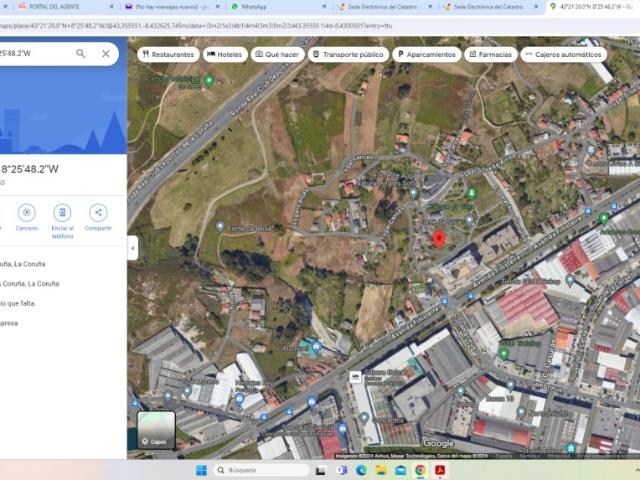Click the Windows taskbar Búsqueda search box
Image resolution: width=640 pixels, height=480 pixels.
point(262,470)
